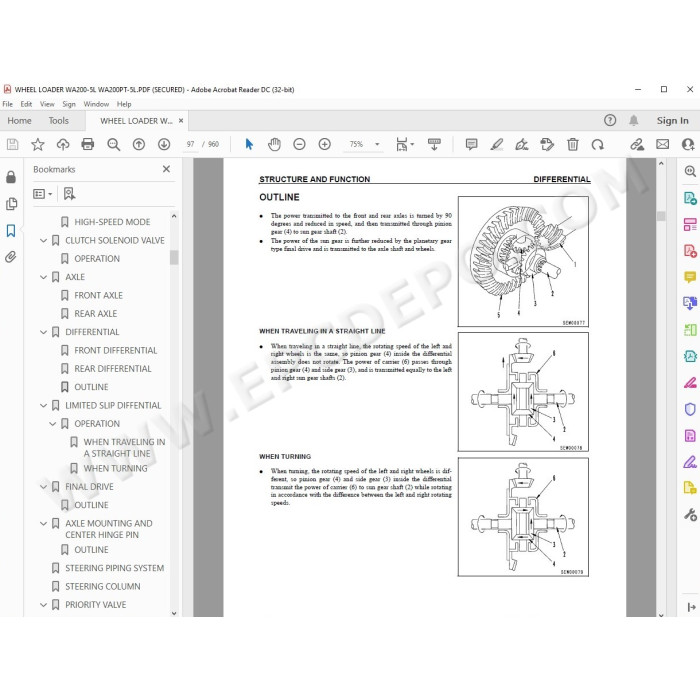
Task: Open the zoom level dropdown
Action: coord(377,144)
